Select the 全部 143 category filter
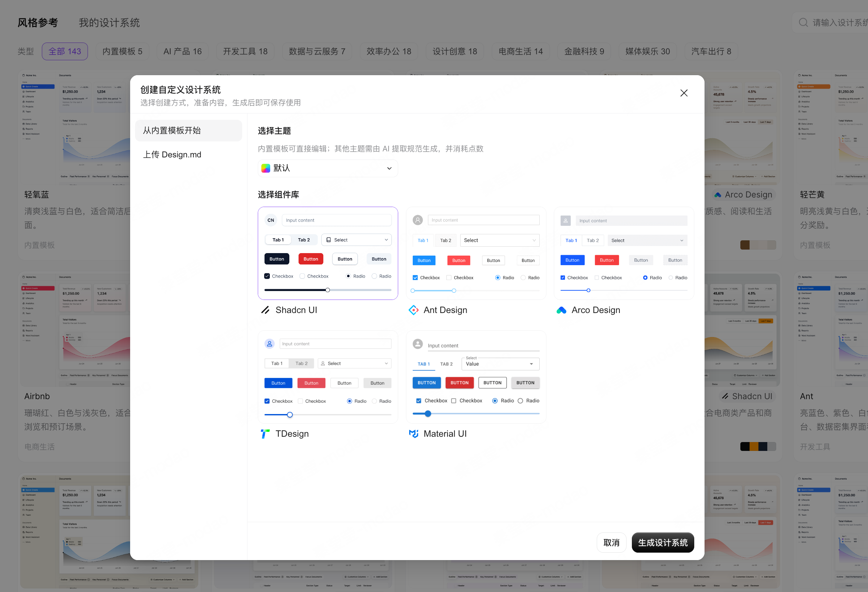Viewport: 868px width, 592px height. coord(65,51)
